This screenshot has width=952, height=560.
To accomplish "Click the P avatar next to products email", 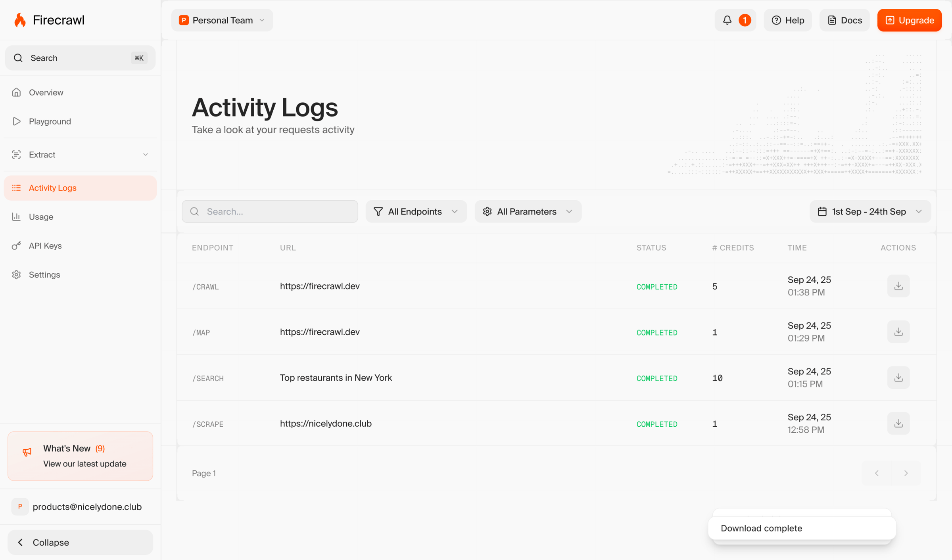I will pyautogui.click(x=20, y=506).
